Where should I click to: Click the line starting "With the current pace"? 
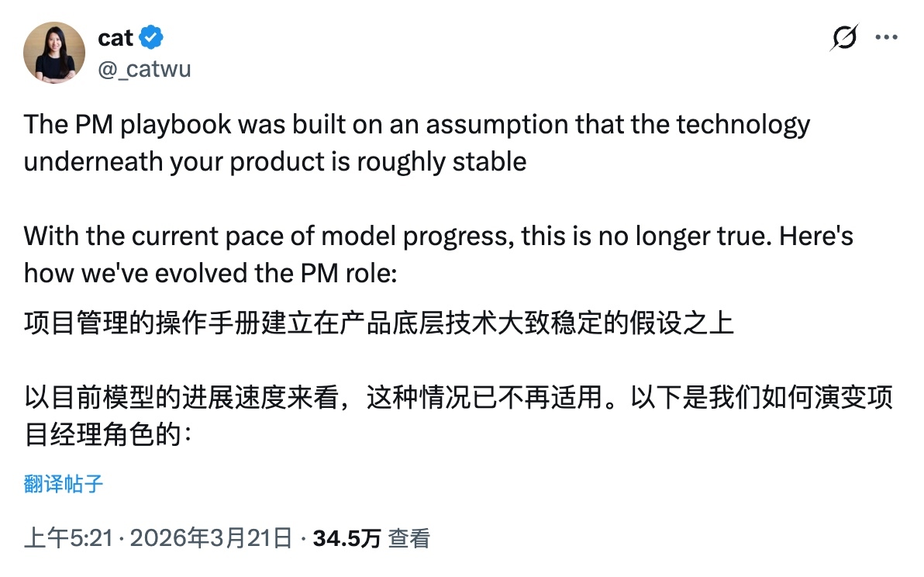click(x=438, y=236)
